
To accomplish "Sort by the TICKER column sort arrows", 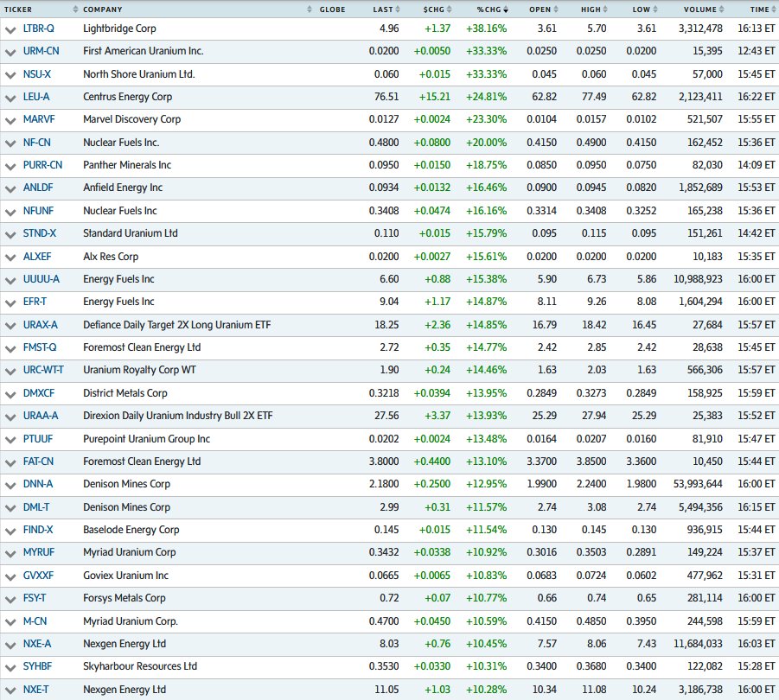I will pos(75,10).
